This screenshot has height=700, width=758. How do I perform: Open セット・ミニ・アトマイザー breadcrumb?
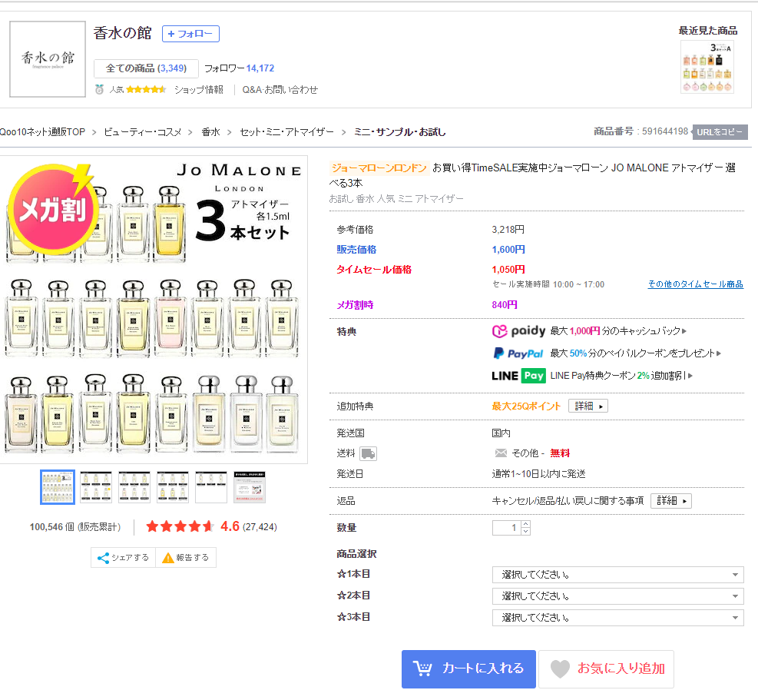(x=286, y=132)
